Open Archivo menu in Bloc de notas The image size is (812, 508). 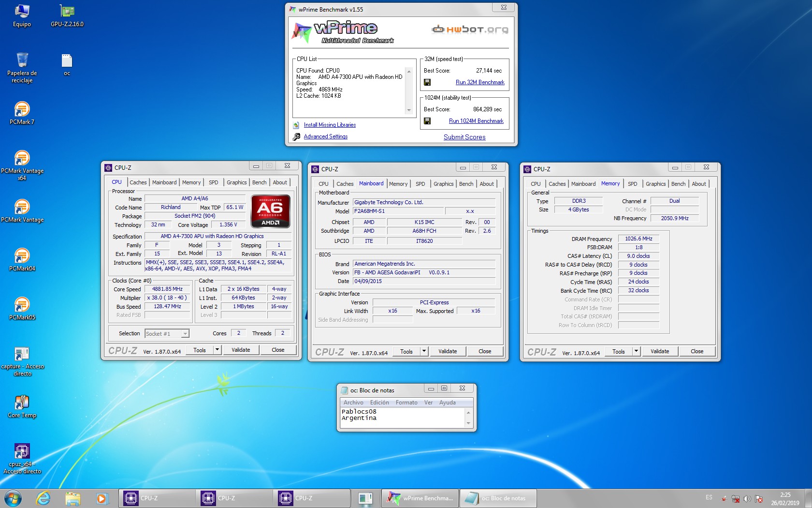pyautogui.click(x=353, y=403)
